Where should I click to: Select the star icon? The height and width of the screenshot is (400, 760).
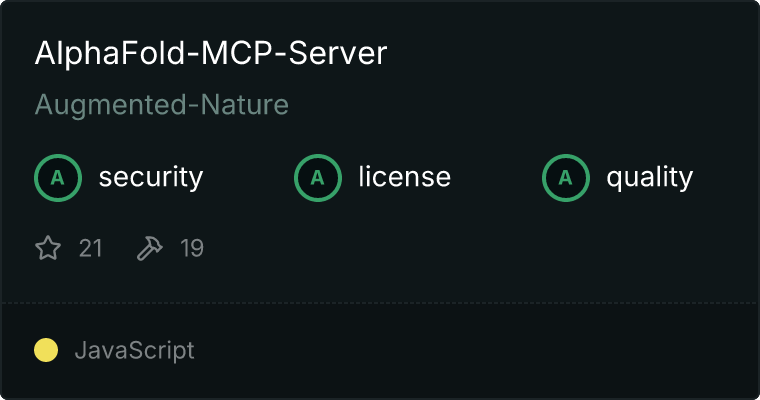pyautogui.click(x=48, y=248)
